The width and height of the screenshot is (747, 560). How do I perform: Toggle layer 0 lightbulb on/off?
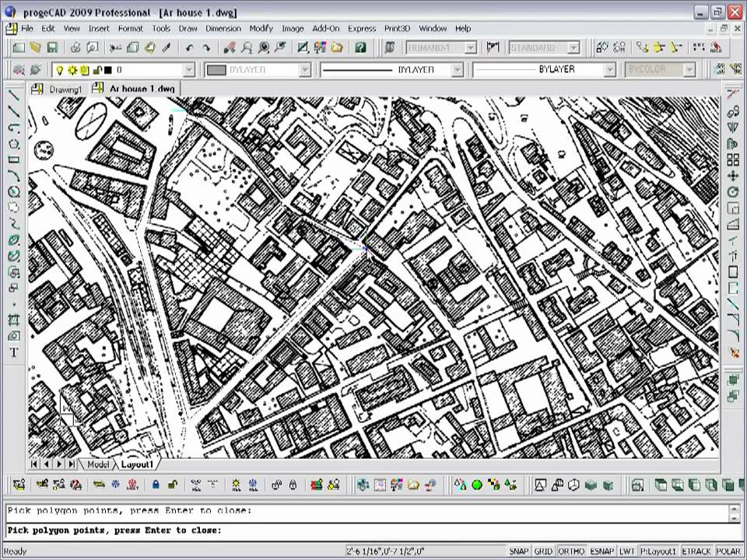(x=60, y=70)
